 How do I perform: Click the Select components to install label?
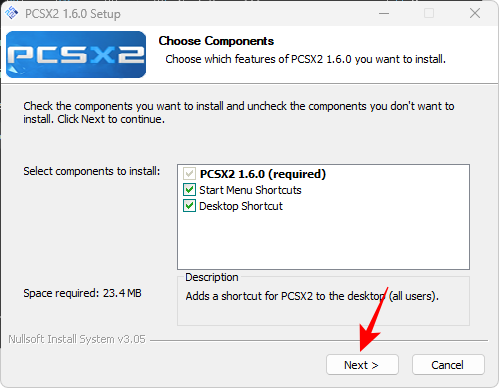[x=92, y=171]
